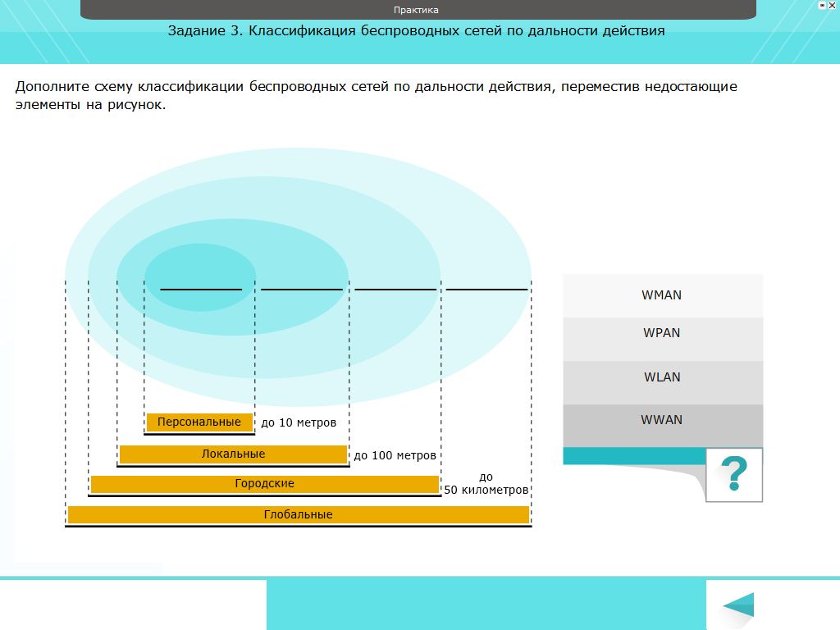Select the WMAN answer tile
The height and width of the screenshot is (630, 840).
pos(663,295)
